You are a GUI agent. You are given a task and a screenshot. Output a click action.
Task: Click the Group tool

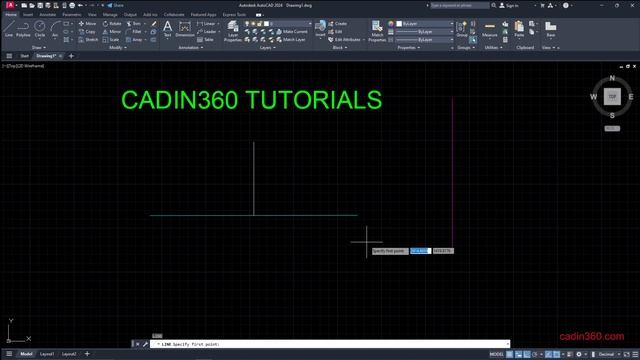[x=462, y=29]
